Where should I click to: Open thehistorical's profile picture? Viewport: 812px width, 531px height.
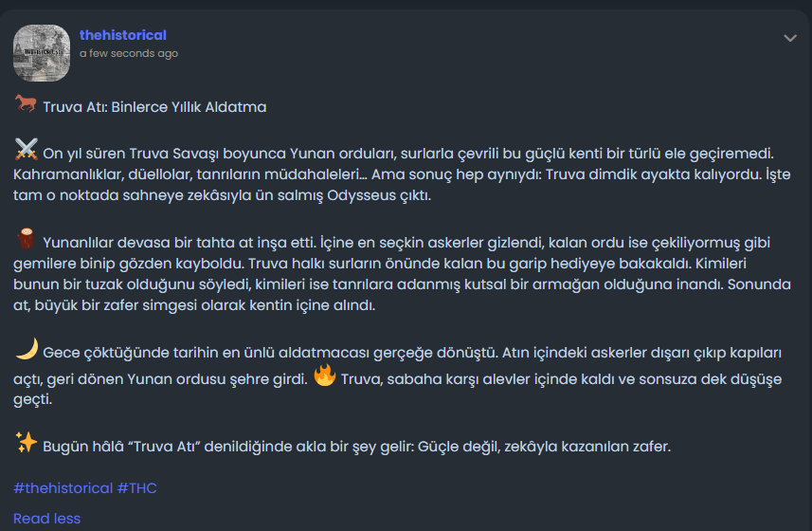click(x=42, y=53)
